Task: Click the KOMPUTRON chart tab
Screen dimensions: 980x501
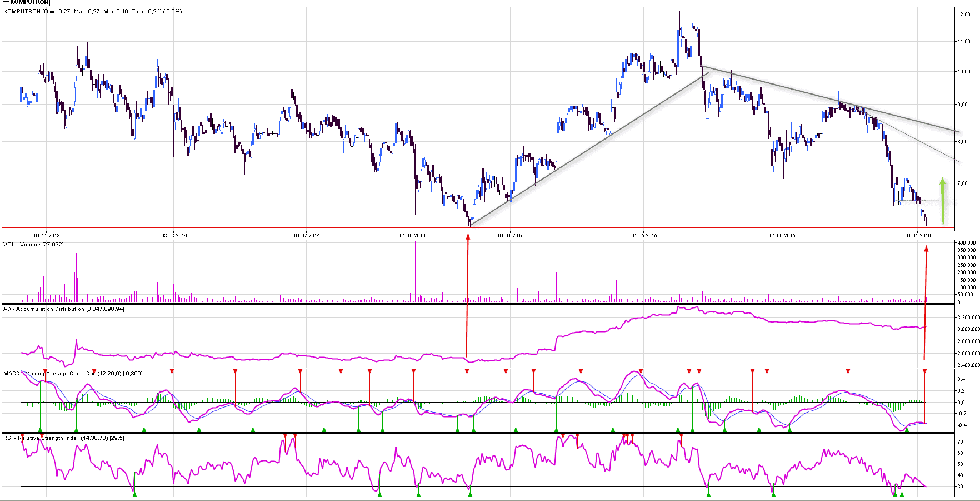Action: point(29,2)
